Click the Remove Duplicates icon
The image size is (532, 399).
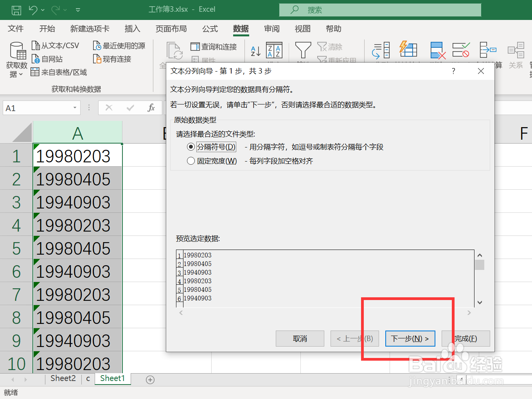(437, 50)
